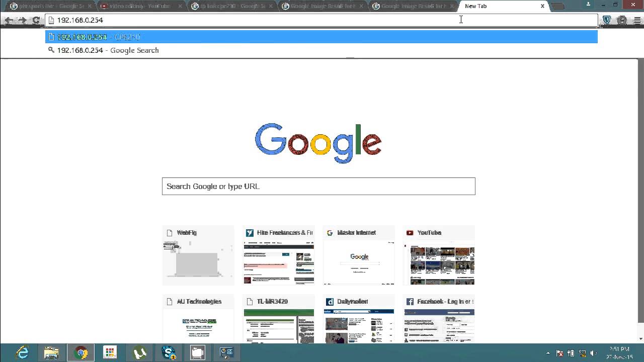Open the Master Internet thumbnail tile
644x362 pixels.
point(359,255)
